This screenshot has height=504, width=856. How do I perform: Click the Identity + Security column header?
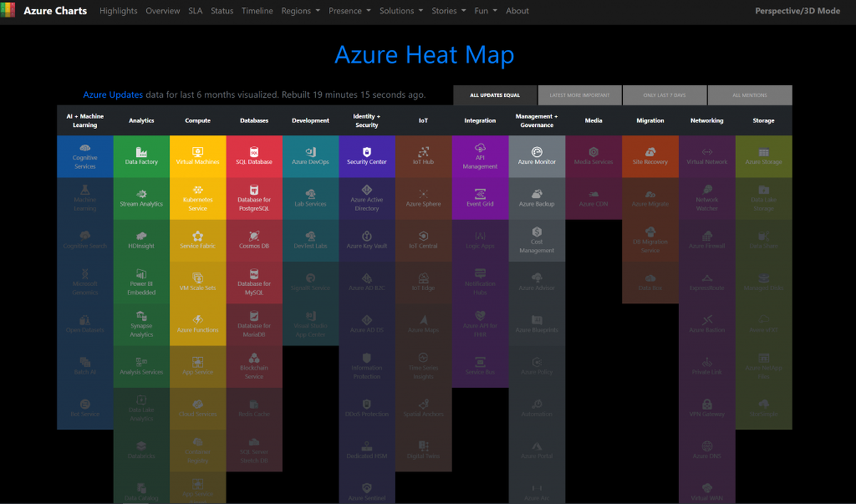click(367, 120)
